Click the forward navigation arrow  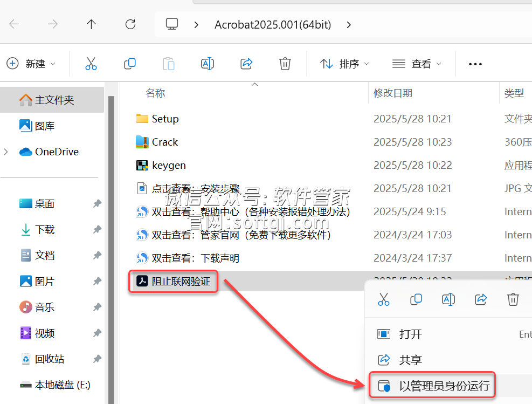point(53,24)
